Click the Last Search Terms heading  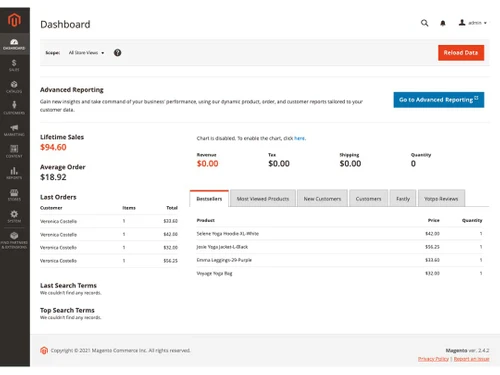tap(68, 286)
